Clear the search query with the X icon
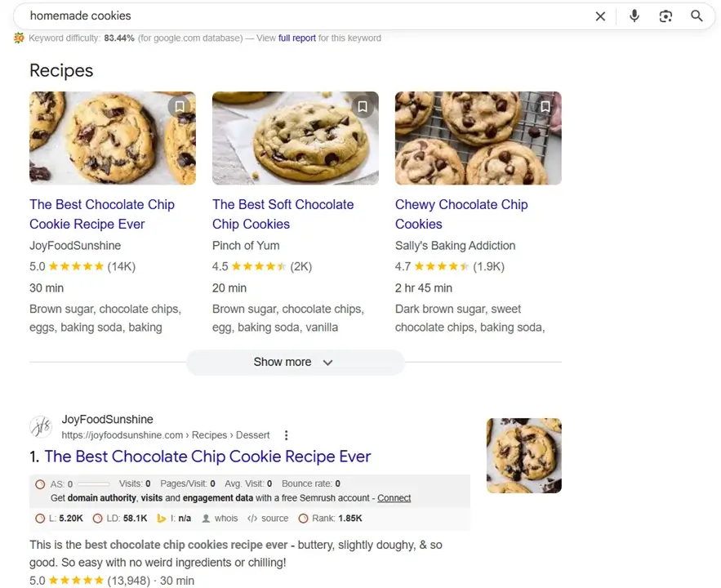The height and width of the screenshot is (588, 721). pyautogui.click(x=600, y=16)
